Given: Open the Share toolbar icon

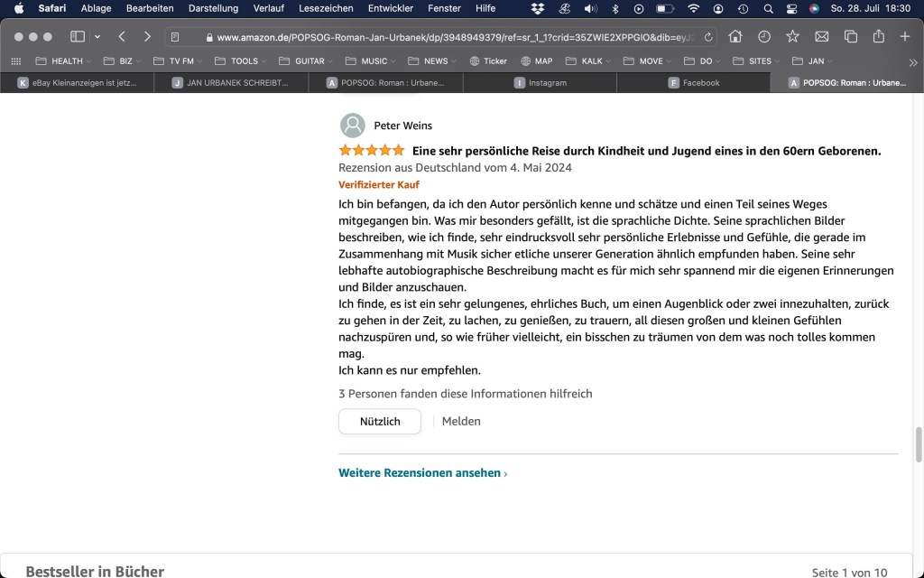Looking at the screenshot, I should [879, 37].
